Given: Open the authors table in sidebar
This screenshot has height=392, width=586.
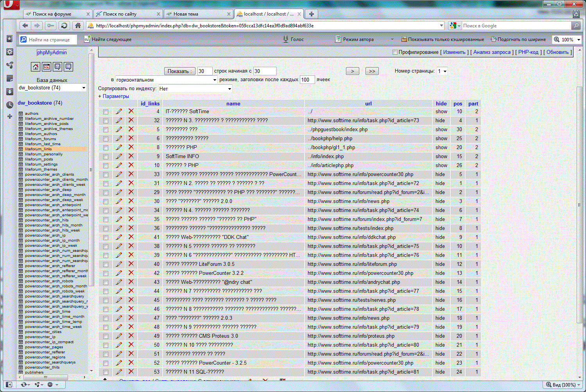Looking at the screenshot, I should point(32,114).
